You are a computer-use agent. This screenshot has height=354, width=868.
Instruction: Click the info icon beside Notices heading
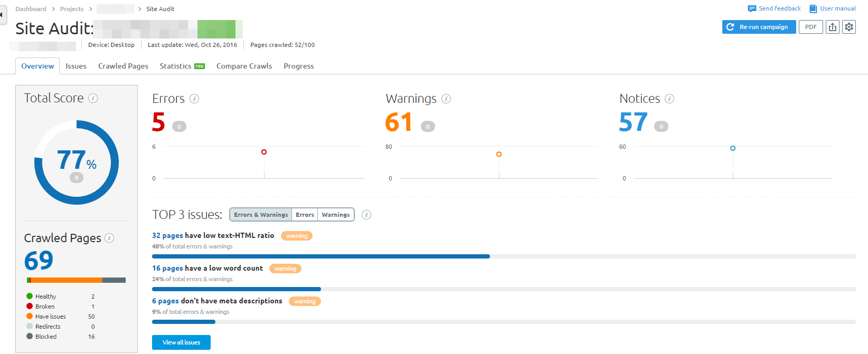[x=669, y=99]
